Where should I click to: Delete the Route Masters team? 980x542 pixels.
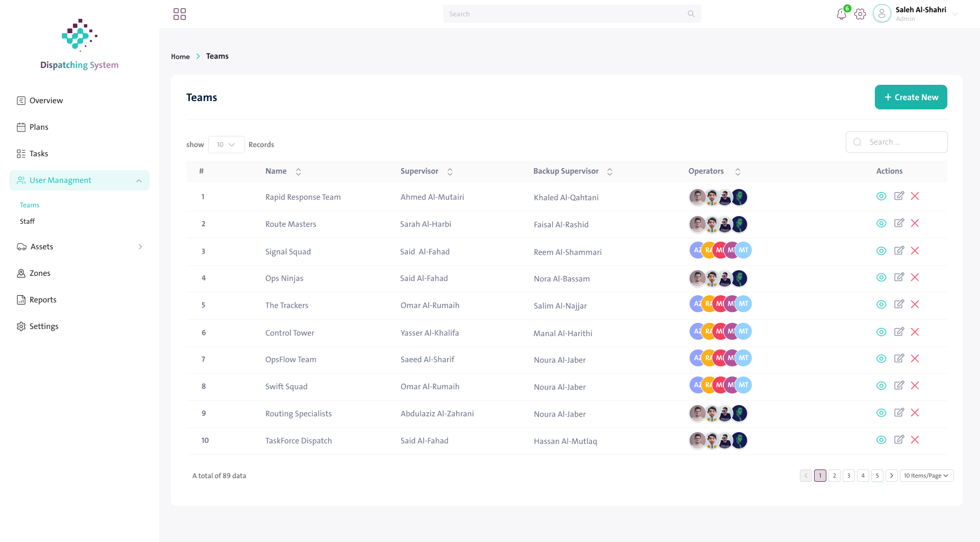[x=915, y=223]
